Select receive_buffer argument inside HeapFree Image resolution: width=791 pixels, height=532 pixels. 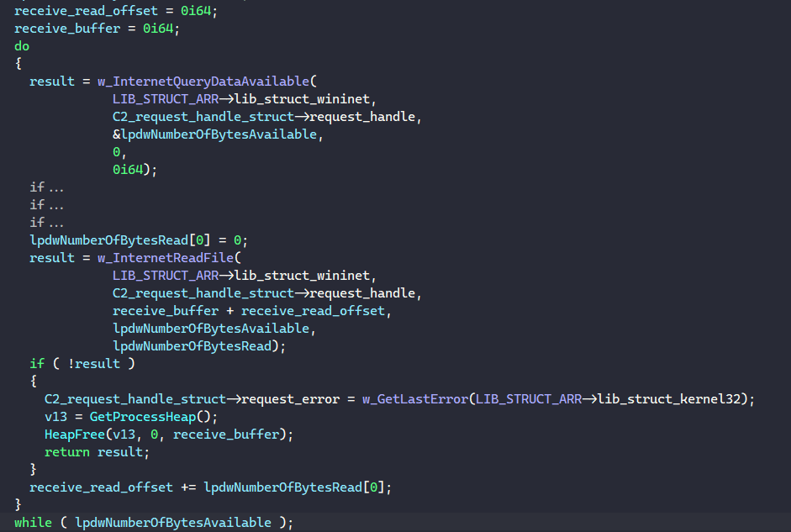tap(226, 435)
